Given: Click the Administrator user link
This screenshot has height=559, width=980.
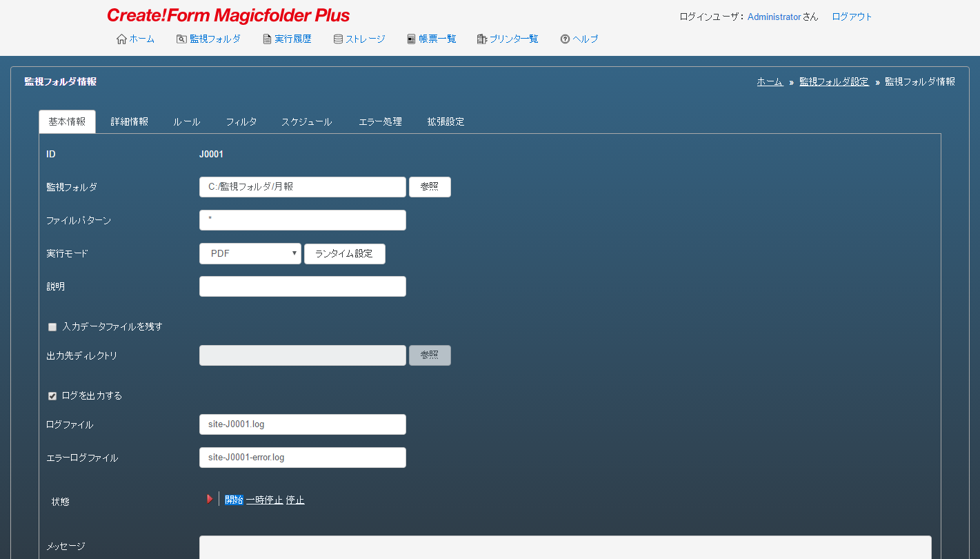Looking at the screenshot, I should pos(774,17).
